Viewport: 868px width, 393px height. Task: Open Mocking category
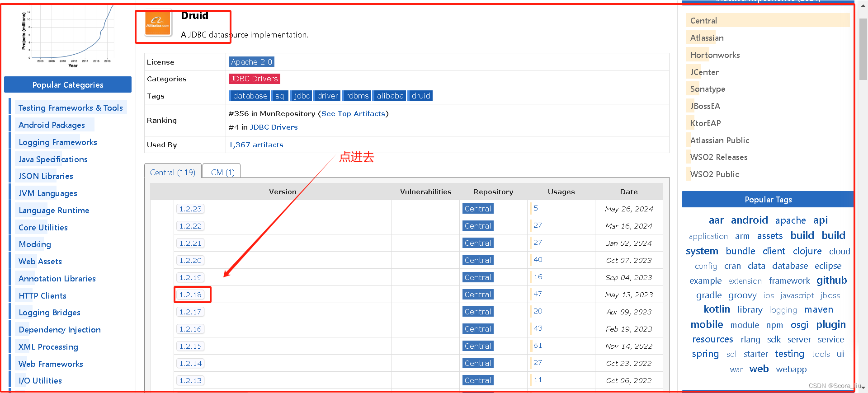point(35,244)
